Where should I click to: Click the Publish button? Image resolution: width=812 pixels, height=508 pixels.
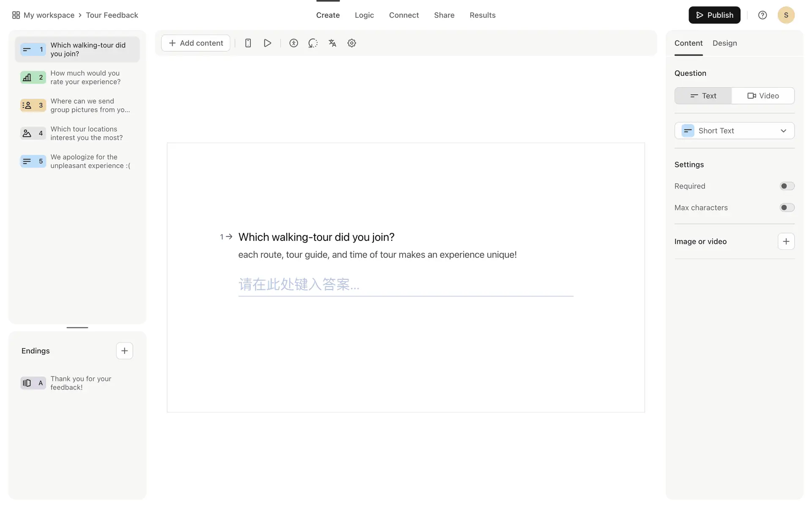pyautogui.click(x=714, y=15)
